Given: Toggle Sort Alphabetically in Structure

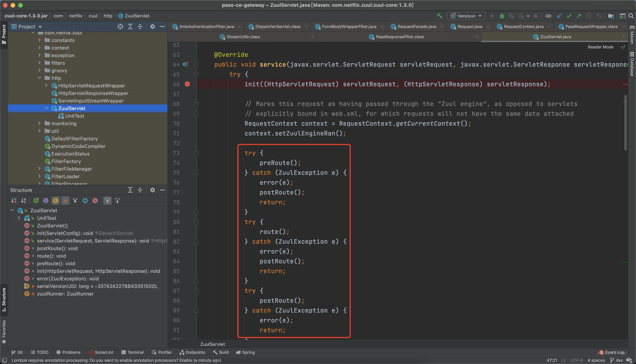Looking at the screenshot, I should point(23,201).
